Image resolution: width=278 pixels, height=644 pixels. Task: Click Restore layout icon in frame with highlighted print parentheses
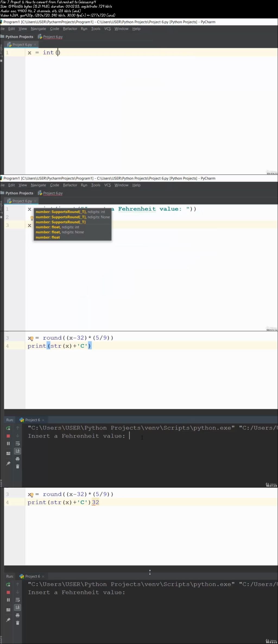click(x=8, y=453)
